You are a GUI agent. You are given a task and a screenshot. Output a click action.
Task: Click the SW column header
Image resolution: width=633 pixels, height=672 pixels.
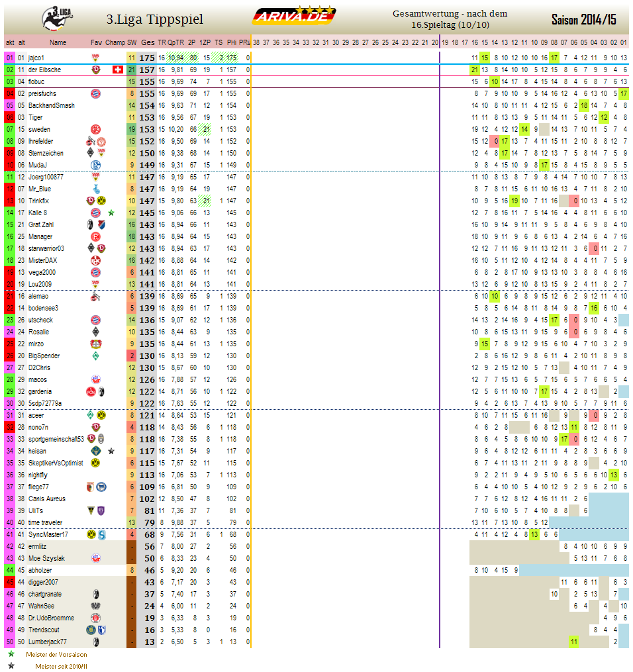coord(132,42)
